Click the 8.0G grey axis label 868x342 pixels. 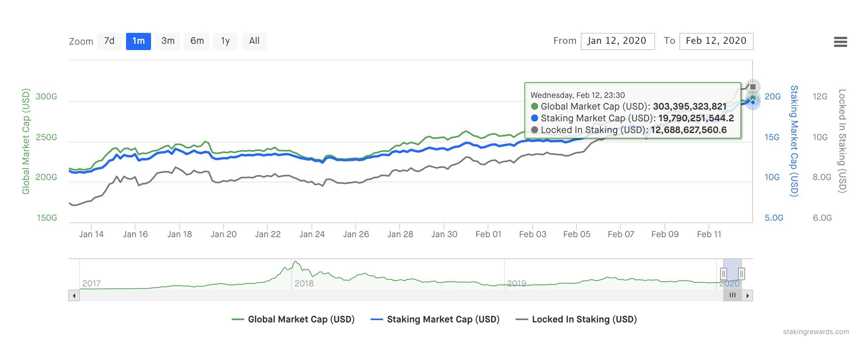click(x=822, y=177)
